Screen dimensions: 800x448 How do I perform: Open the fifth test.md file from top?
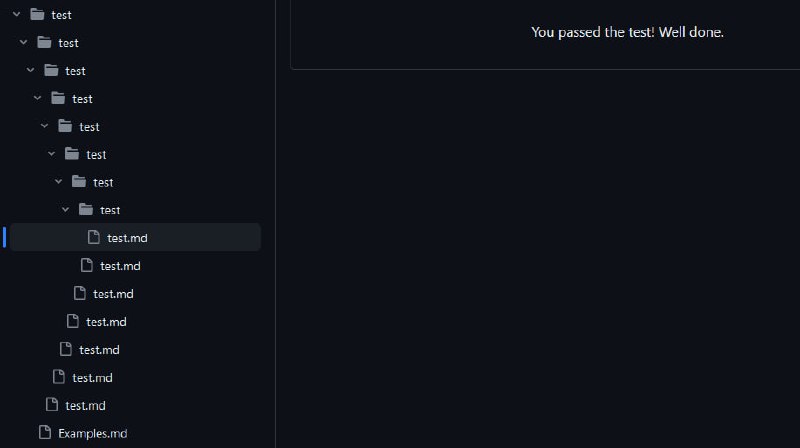[x=99, y=350]
